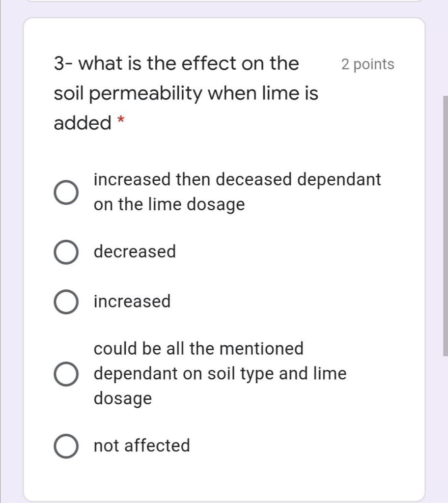Select 'increased then deceased dependant on the lime dosage'
448x503 pixels.
[66, 191]
